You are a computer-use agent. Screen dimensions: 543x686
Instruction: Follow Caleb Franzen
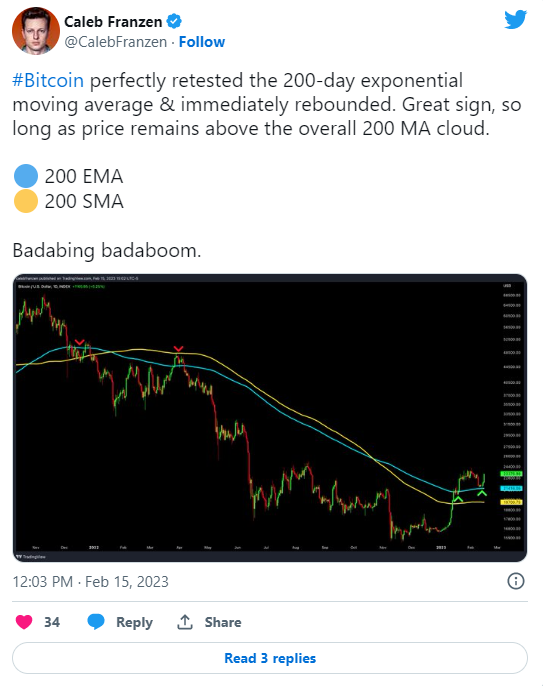[202, 42]
